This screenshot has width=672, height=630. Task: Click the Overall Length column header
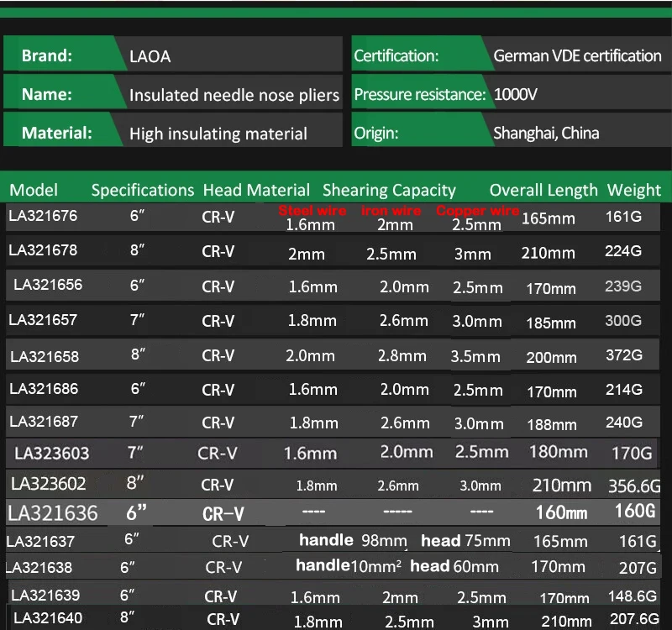[543, 191]
